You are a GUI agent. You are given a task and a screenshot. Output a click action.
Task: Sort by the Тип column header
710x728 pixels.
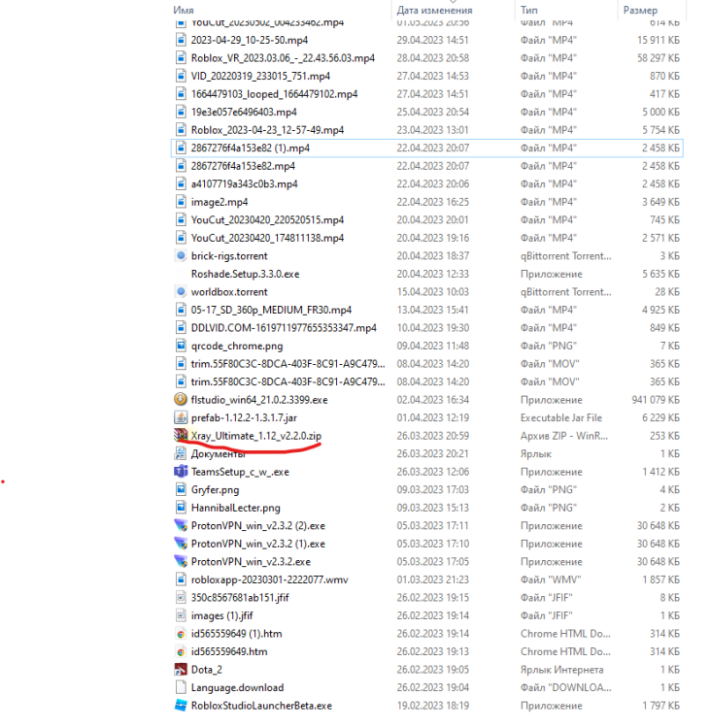(528, 11)
